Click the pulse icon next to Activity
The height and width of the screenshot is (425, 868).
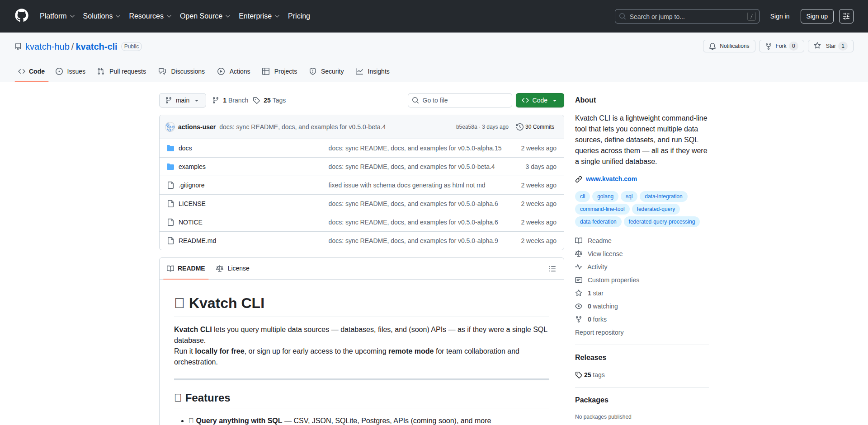[x=579, y=267]
